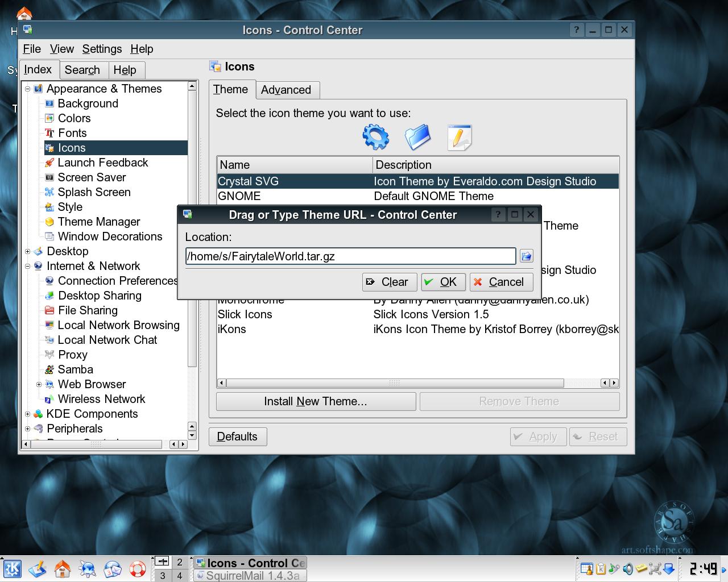Image resolution: width=728 pixels, height=582 pixels.
Task: Click the sidebar tree horizontal scrollbar
Action: (x=105, y=444)
